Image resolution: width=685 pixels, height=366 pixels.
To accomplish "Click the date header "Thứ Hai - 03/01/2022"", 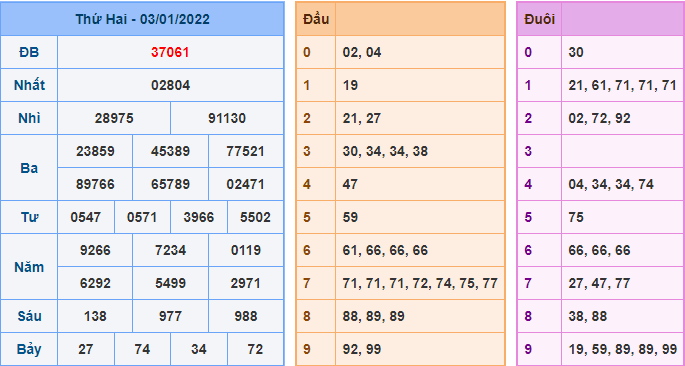I will (x=142, y=19).
